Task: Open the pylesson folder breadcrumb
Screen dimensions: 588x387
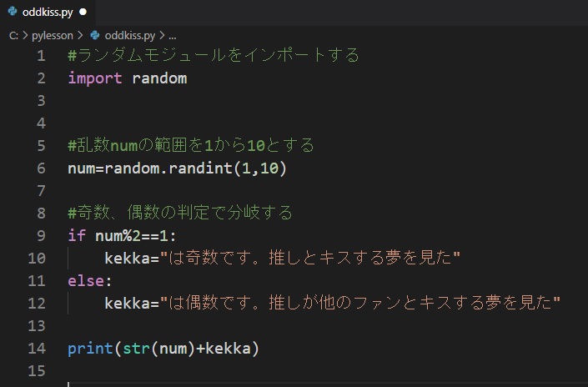Action: [x=52, y=36]
